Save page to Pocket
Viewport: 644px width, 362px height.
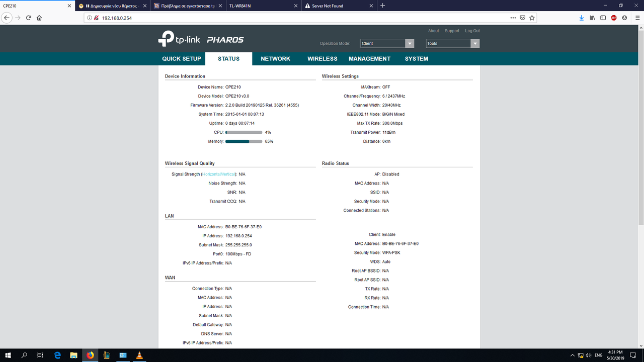523,18
